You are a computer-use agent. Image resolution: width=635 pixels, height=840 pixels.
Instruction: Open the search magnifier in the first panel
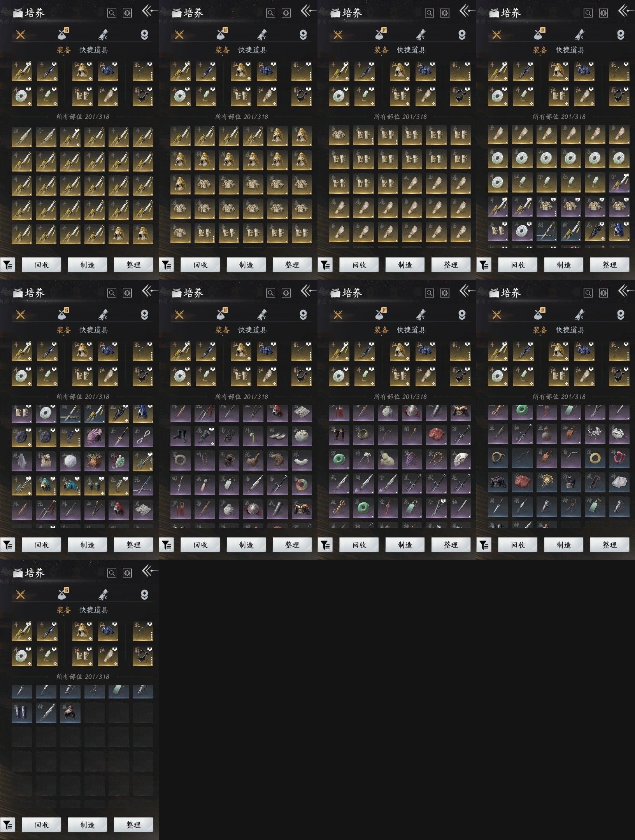point(112,13)
